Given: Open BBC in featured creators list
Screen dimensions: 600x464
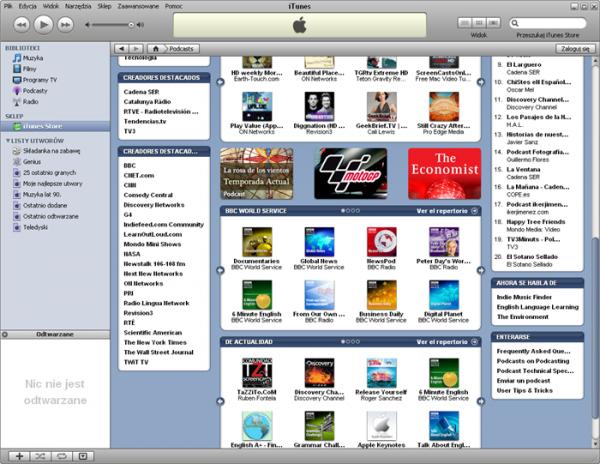Looking at the screenshot, I should 130,166.
